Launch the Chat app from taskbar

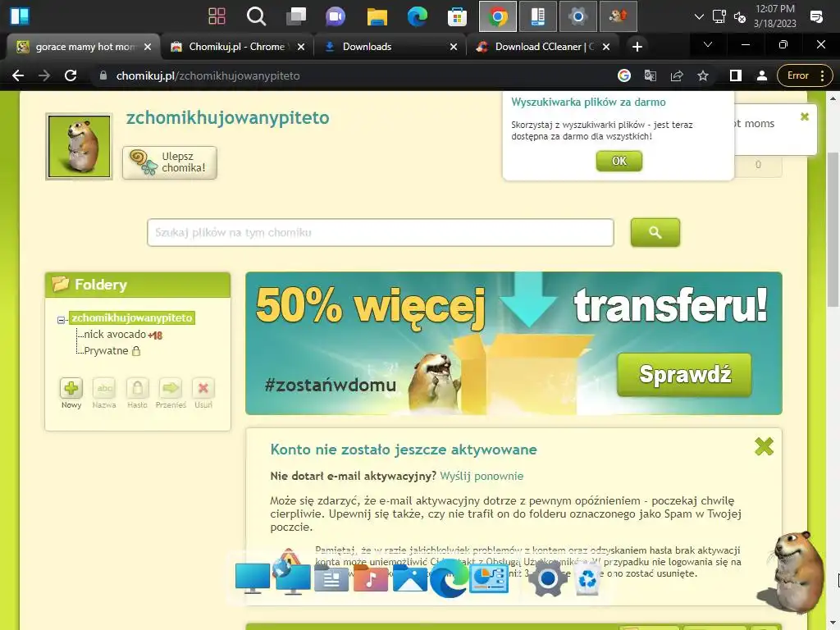(x=336, y=16)
